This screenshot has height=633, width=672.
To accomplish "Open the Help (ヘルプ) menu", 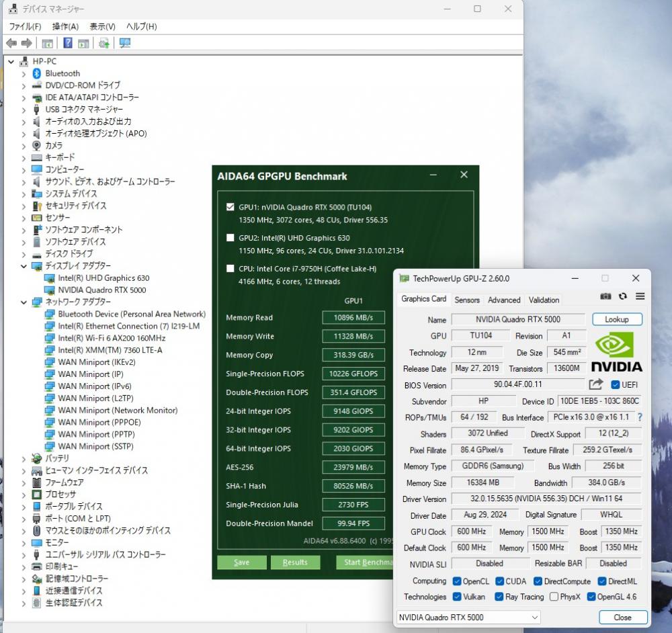I will point(141,27).
